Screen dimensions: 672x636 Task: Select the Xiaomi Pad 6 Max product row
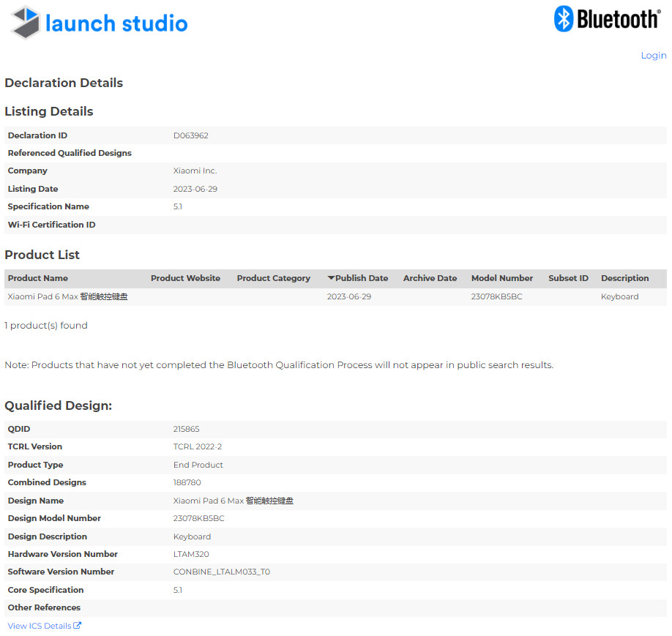click(67, 297)
